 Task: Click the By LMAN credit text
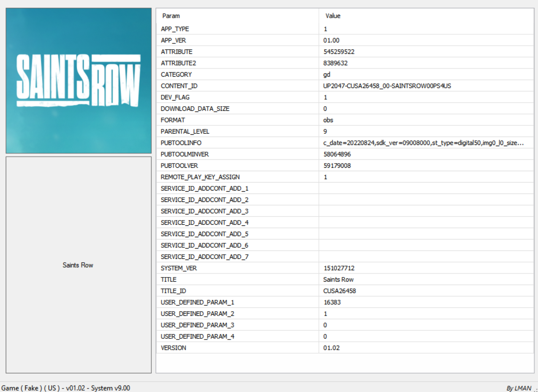[x=519, y=388]
